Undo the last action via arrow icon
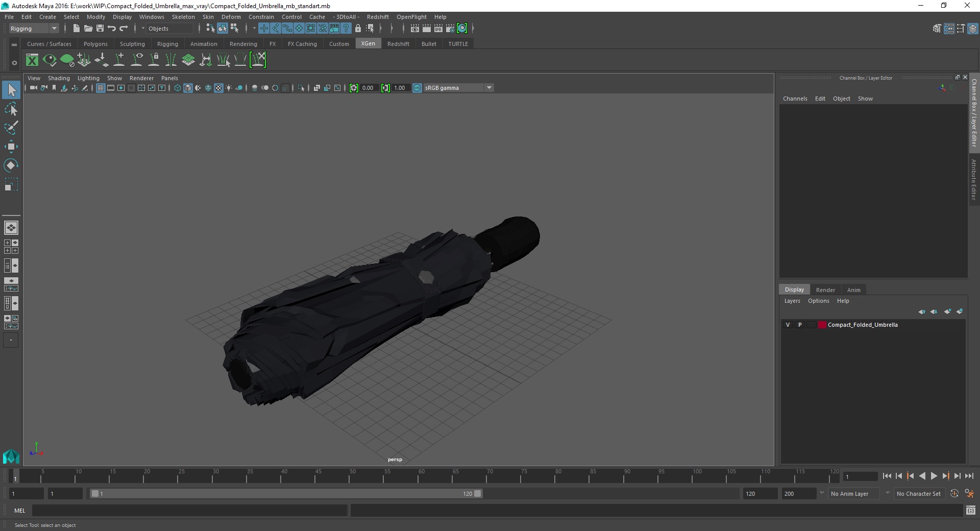 (112, 29)
